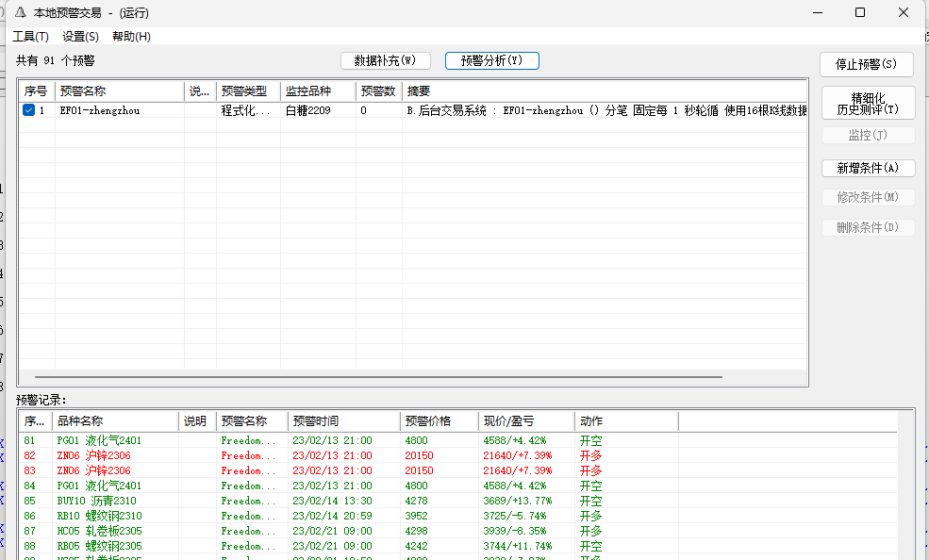The height and width of the screenshot is (560, 929).
Task: Click the 摘要 column header
Action: pyautogui.click(x=605, y=91)
